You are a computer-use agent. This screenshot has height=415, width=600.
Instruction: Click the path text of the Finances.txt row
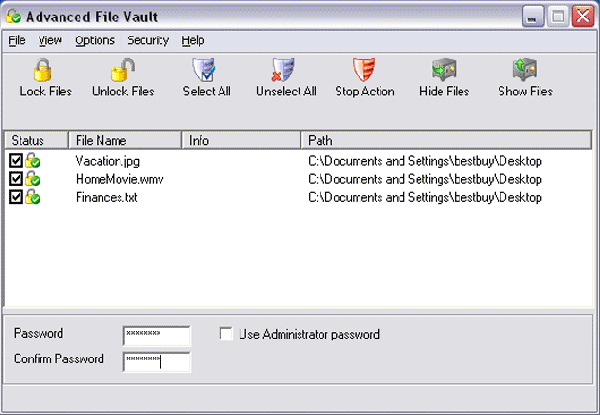click(425, 197)
